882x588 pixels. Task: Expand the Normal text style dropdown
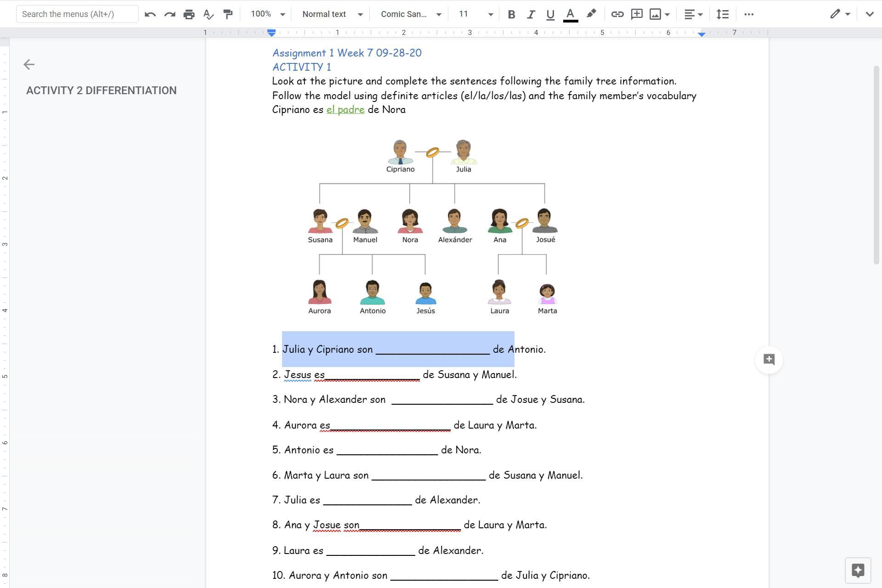coord(332,14)
